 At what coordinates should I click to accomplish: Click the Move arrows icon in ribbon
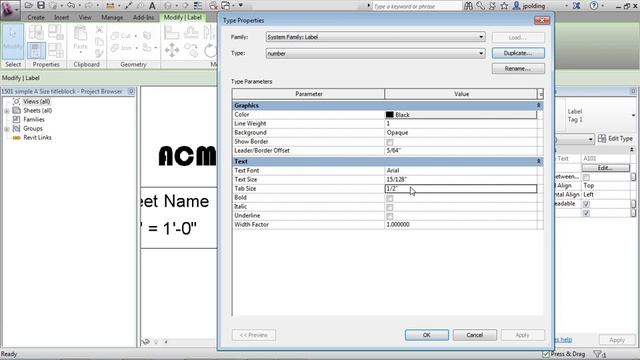point(172,51)
